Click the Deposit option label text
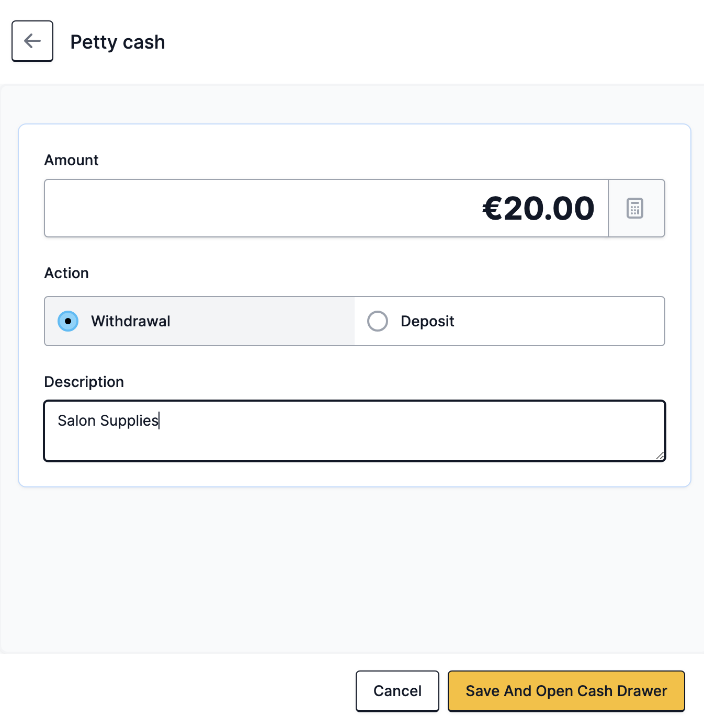 click(427, 321)
